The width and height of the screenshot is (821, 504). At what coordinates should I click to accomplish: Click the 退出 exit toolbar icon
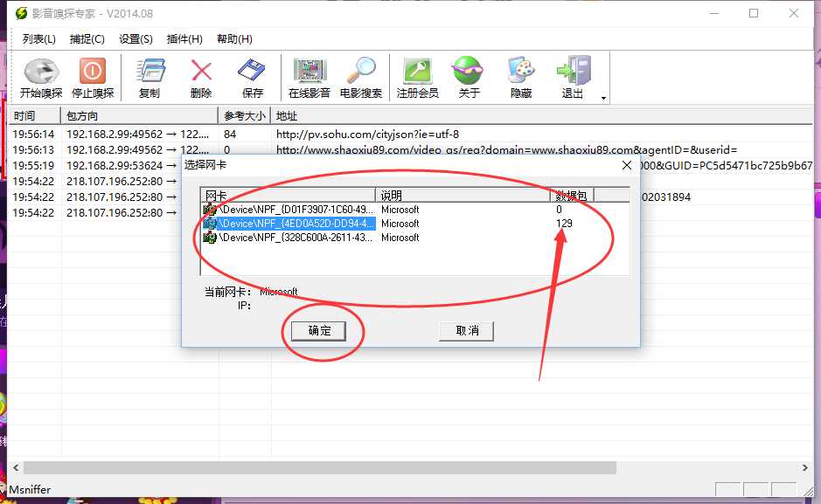point(573,72)
